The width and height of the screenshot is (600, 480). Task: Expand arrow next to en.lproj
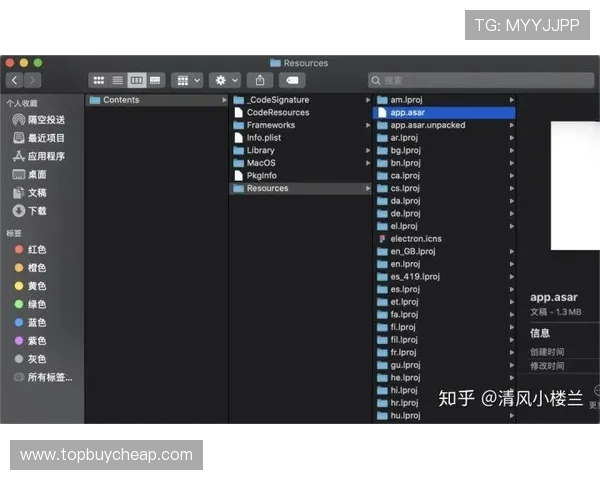[512, 264]
